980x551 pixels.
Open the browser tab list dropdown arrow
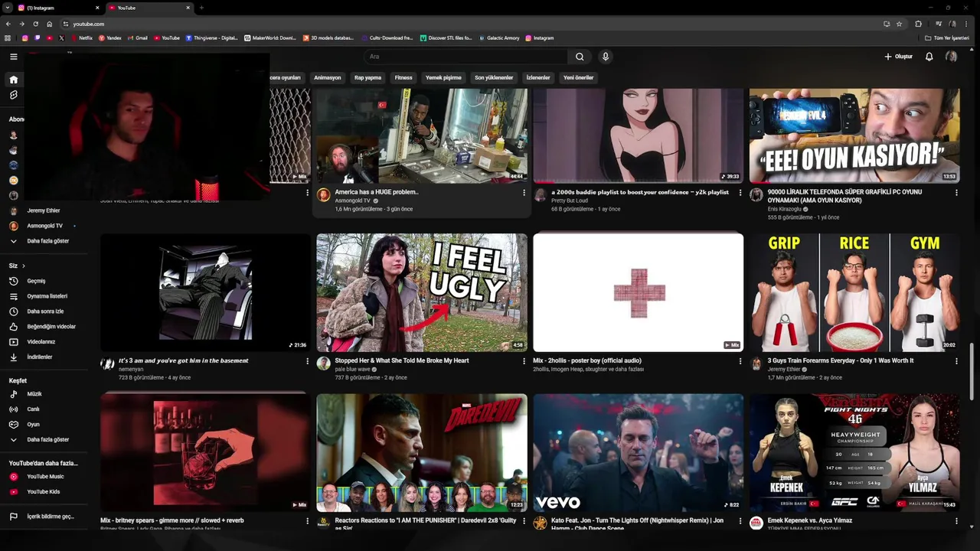[x=8, y=8]
